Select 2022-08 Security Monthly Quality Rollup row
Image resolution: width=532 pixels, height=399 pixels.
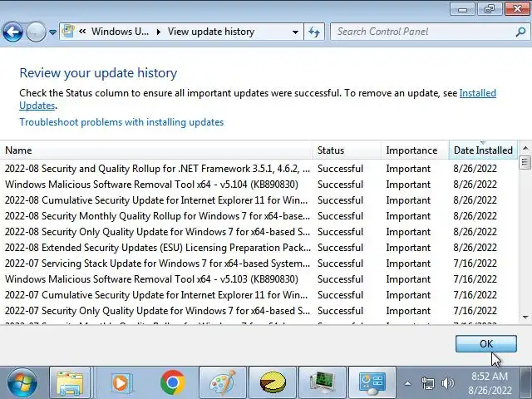point(259,216)
